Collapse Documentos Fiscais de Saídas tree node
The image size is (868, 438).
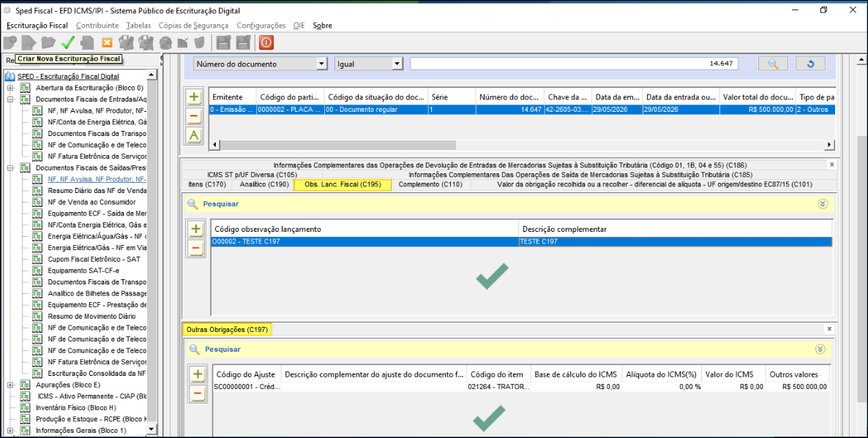click(10, 167)
